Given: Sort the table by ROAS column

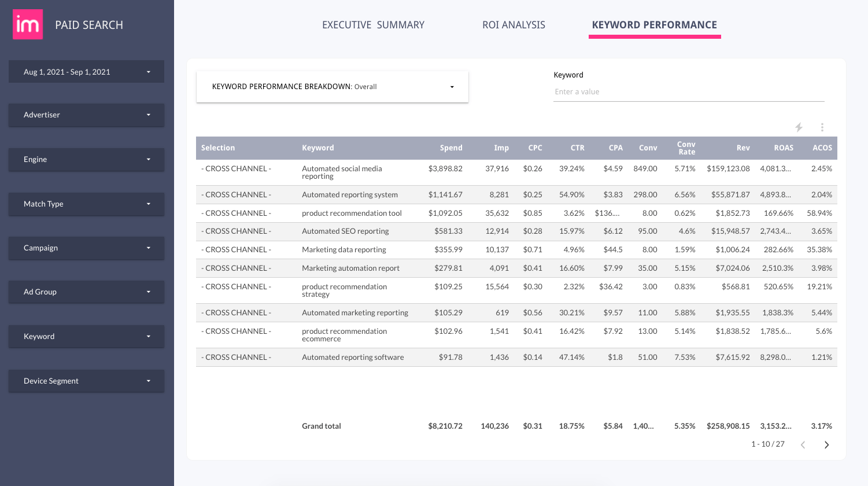Looking at the screenshot, I should (784, 148).
